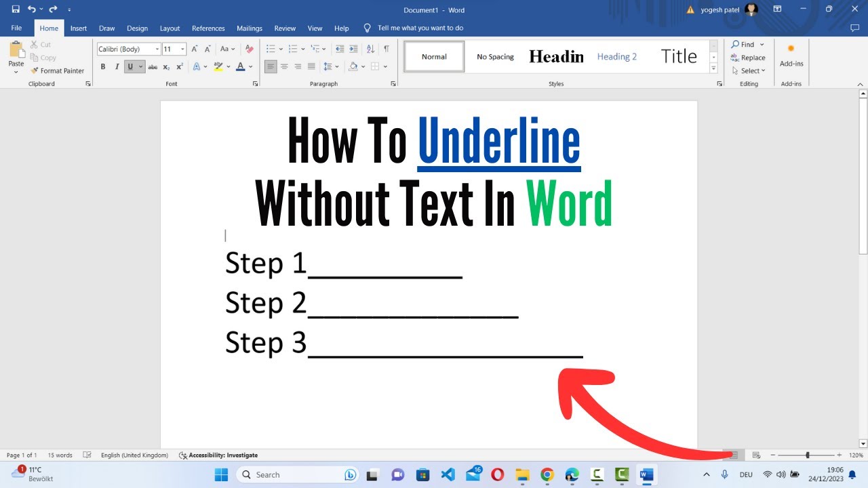Open the File menu
This screenshot has height=488, width=868.
point(17,28)
